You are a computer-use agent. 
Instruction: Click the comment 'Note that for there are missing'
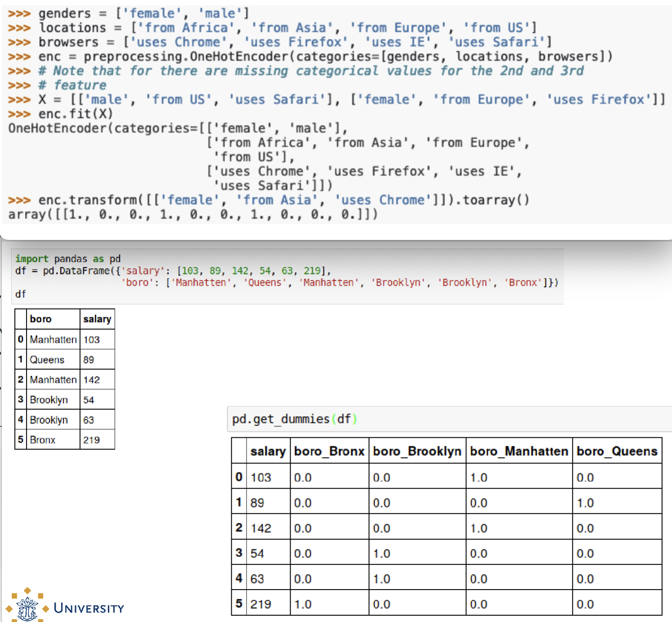[296, 71]
